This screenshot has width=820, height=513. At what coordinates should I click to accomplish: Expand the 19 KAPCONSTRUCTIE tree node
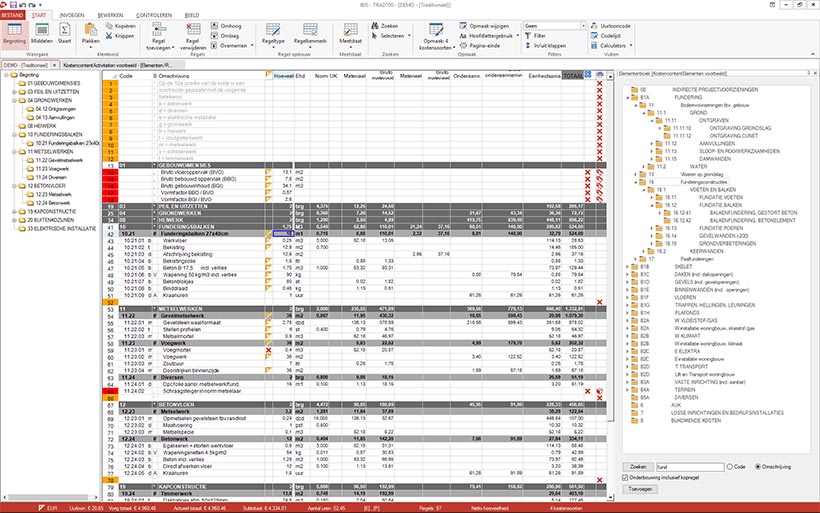[x=14, y=211]
